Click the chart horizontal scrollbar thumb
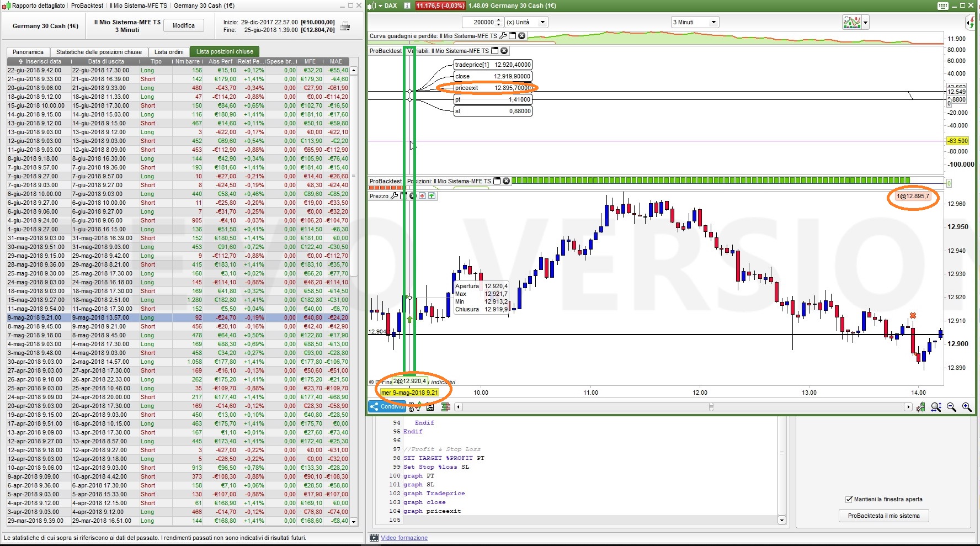The image size is (980, 546). tap(711, 407)
